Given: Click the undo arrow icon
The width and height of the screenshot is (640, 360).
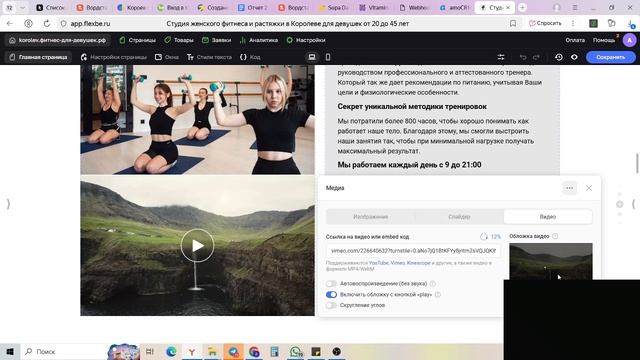Looking at the screenshot, I should (x=523, y=57).
